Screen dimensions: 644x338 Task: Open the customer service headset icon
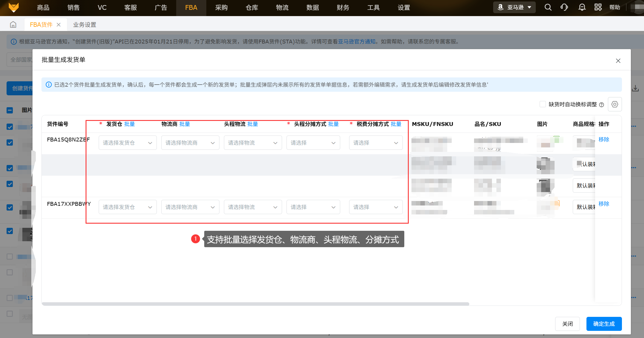pyautogui.click(x=564, y=7)
